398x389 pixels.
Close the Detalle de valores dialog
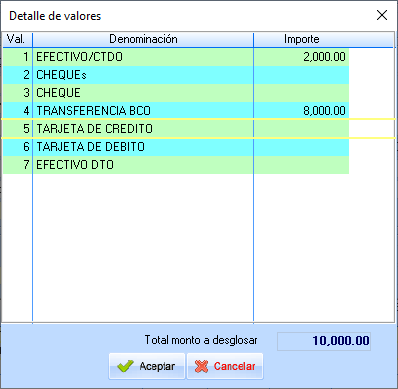(382, 15)
